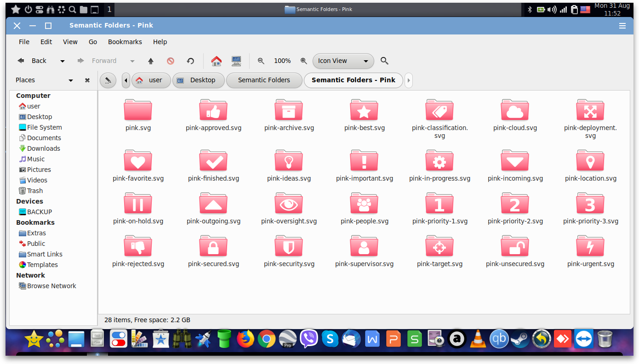Viewport: 639px width, 364px height.
Task: Open Computer from the toolbar monitor icon
Action: pos(236,61)
